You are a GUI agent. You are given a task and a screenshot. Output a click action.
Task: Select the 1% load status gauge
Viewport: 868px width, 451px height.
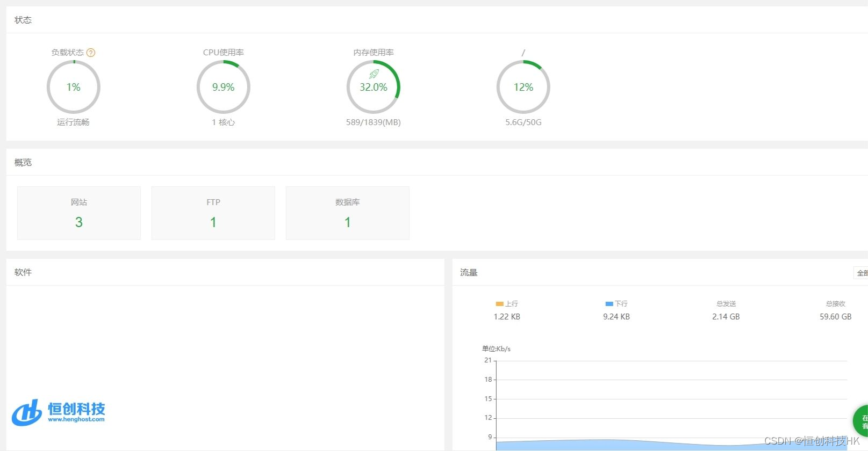tap(74, 87)
